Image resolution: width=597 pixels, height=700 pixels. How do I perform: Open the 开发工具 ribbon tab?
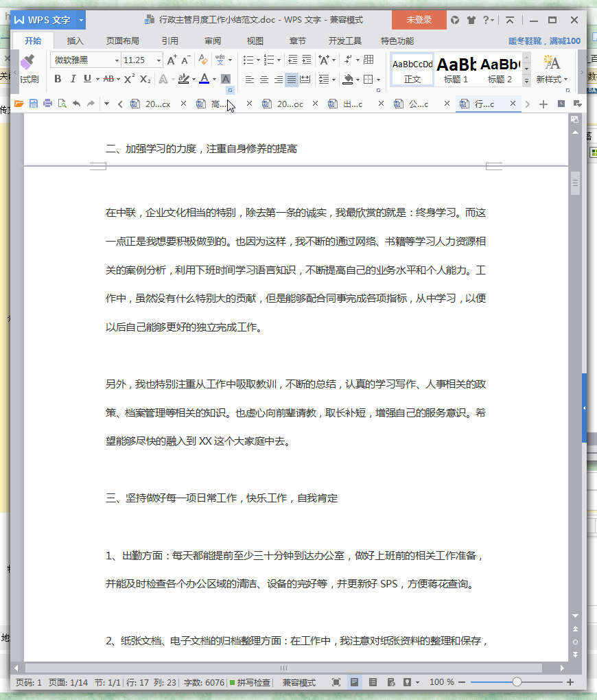344,41
